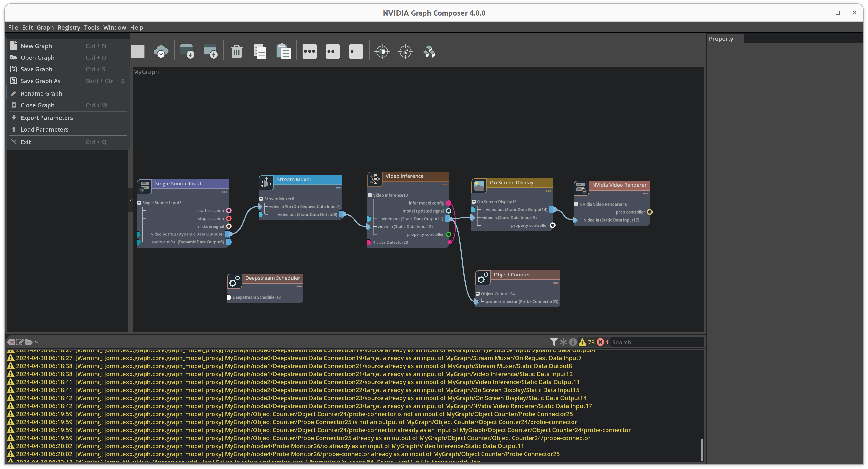Choose Save Graph As menu entry
868x469 pixels.
coord(67,81)
